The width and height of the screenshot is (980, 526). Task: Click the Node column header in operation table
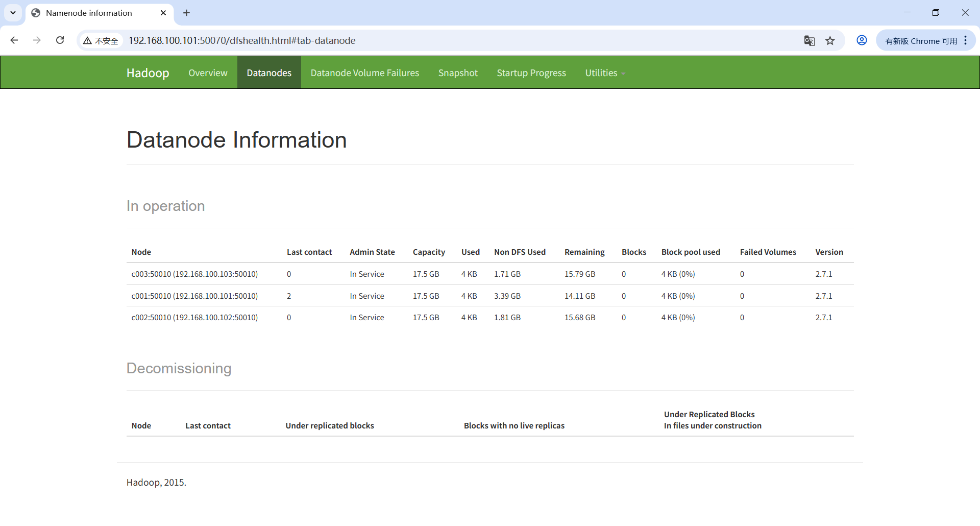[141, 252]
